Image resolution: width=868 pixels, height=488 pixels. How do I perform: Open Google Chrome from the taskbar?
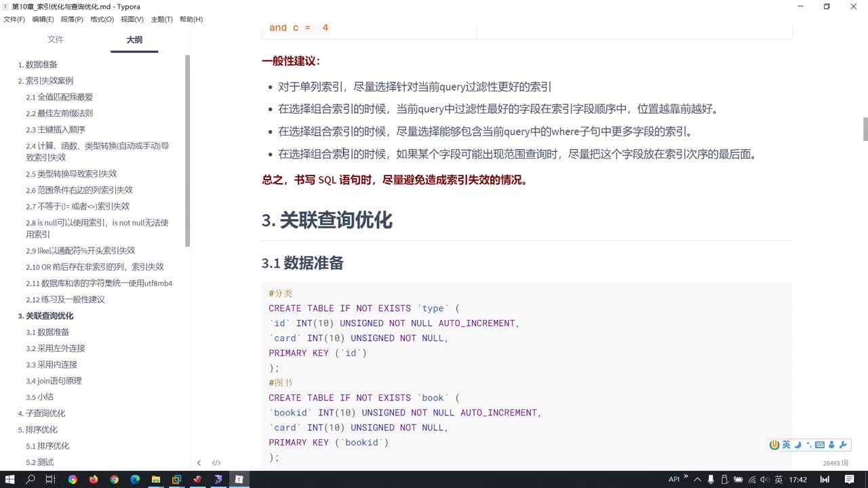114,479
